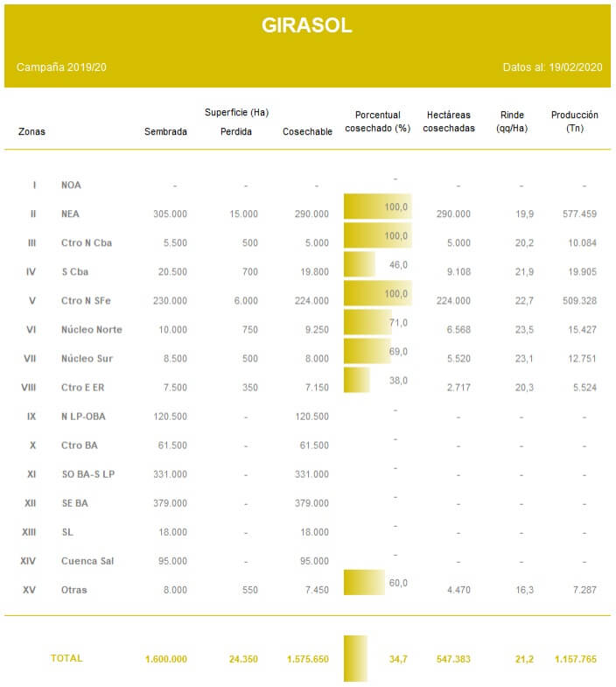Click the GIRASOL title banner
The image size is (616, 687).
pyautogui.click(x=307, y=26)
